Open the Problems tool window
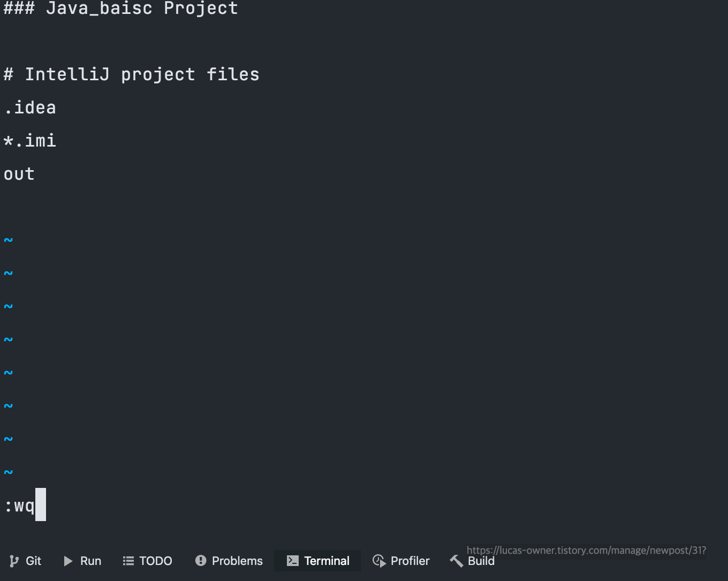 [x=229, y=561]
